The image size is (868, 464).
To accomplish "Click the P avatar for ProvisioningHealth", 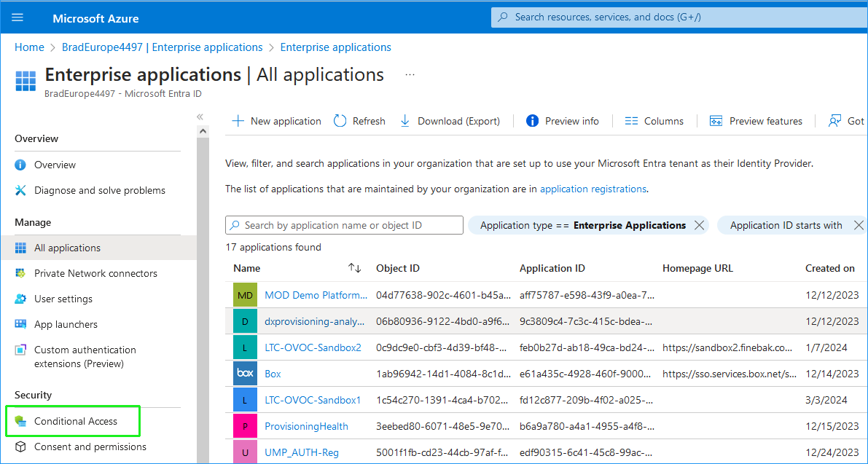I will 245,426.
